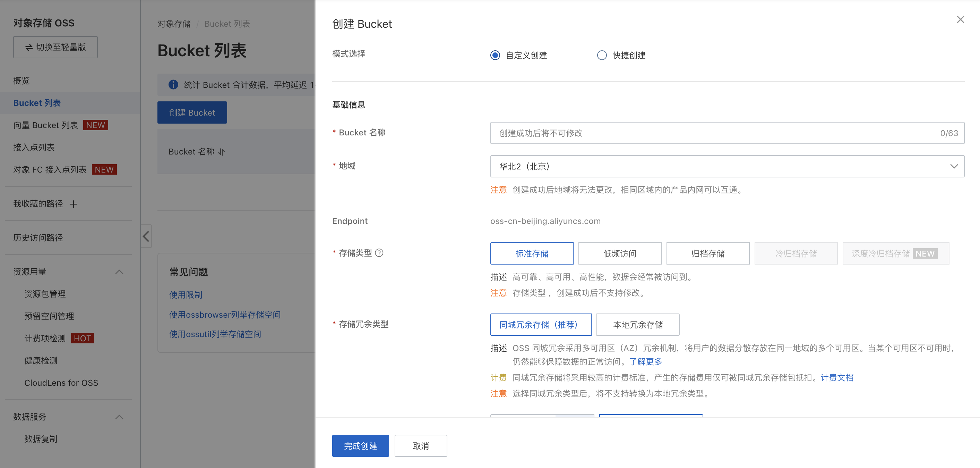The image size is (980, 468).
Task: Click the sort icon beside Bucket 名称 column
Action: 222,152
